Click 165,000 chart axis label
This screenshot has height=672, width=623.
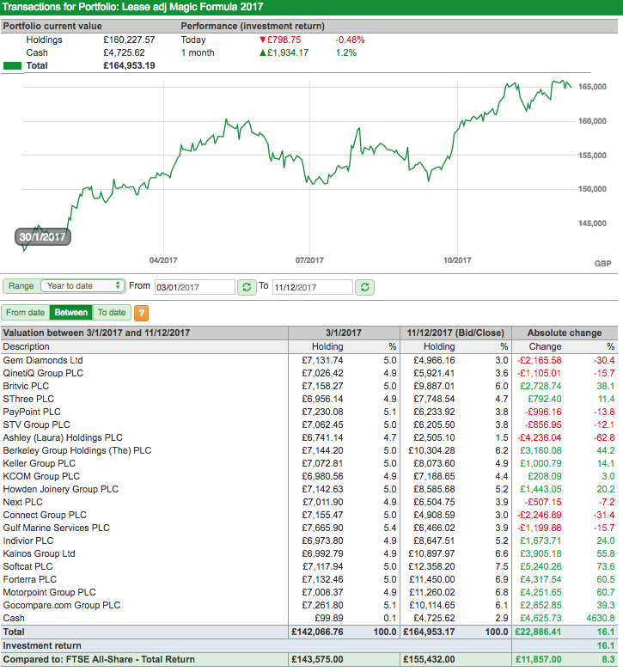(x=592, y=87)
